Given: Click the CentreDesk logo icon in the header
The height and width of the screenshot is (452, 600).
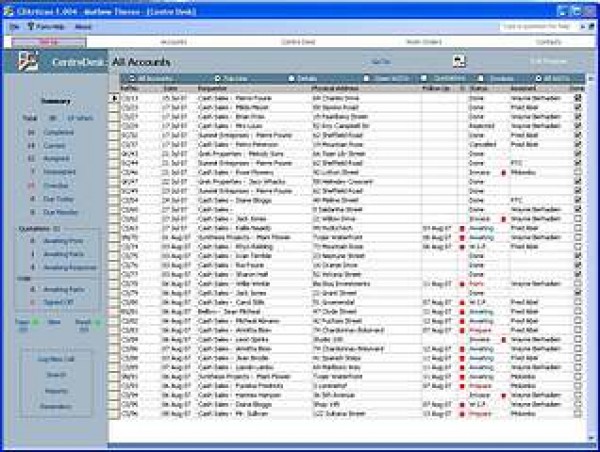Looking at the screenshot, I should tap(28, 61).
